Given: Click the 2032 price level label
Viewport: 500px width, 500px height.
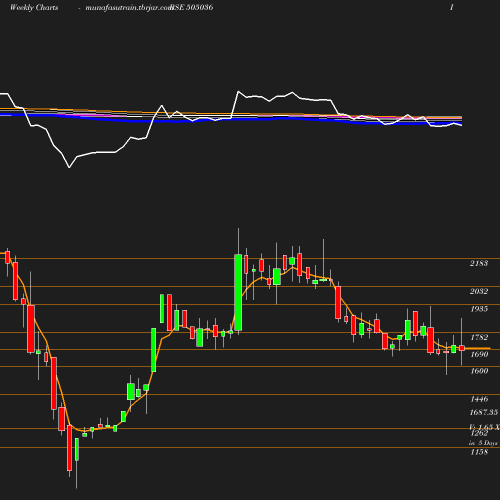Looking at the screenshot, I should pyautogui.click(x=479, y=291).
